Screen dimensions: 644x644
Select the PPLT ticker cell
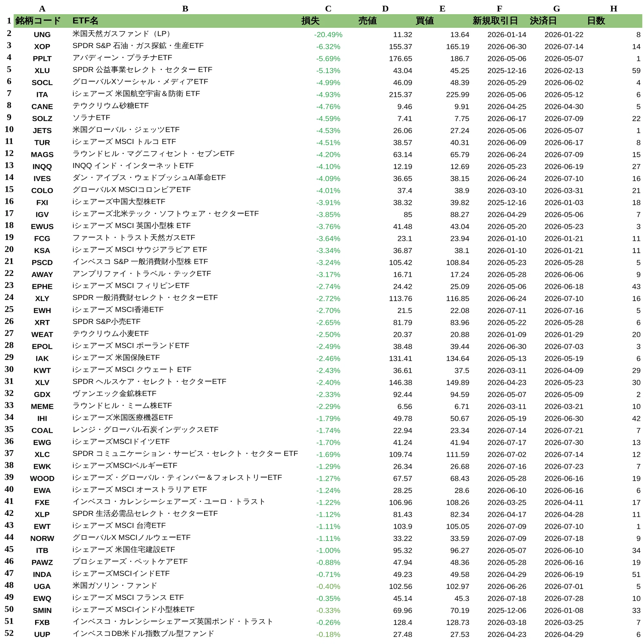pos(42,58)
